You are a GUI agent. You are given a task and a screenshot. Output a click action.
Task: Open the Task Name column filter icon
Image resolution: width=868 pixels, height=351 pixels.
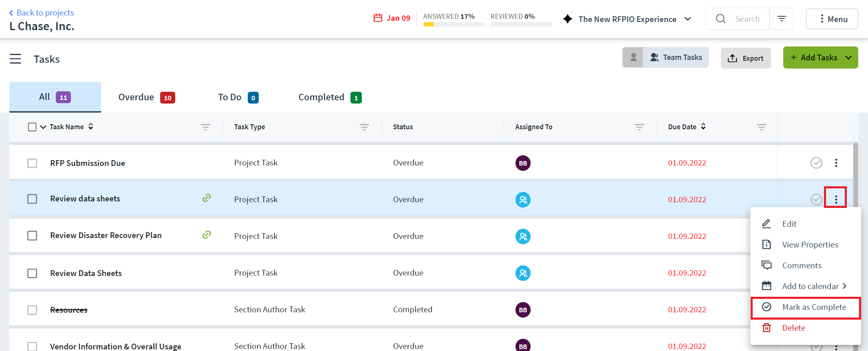tap(205, 127)
